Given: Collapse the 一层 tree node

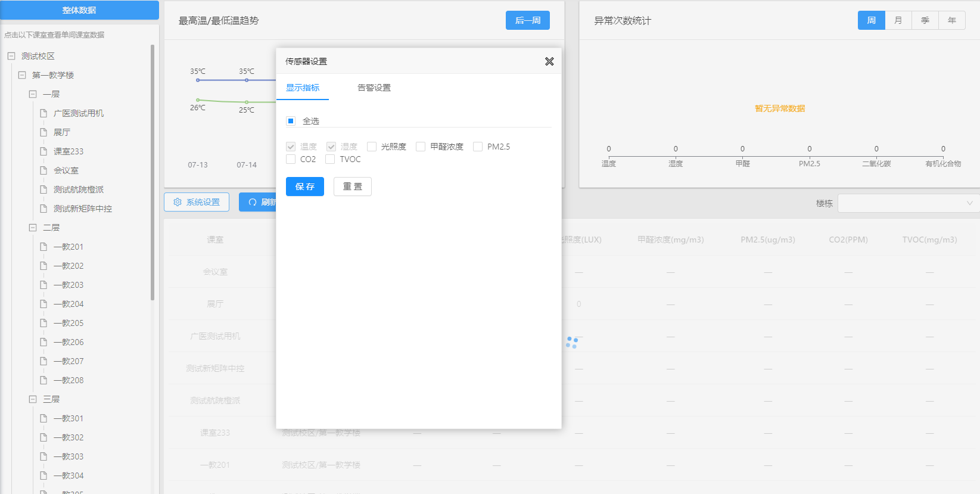Looking at the screenshot, I should pos(33,94).
